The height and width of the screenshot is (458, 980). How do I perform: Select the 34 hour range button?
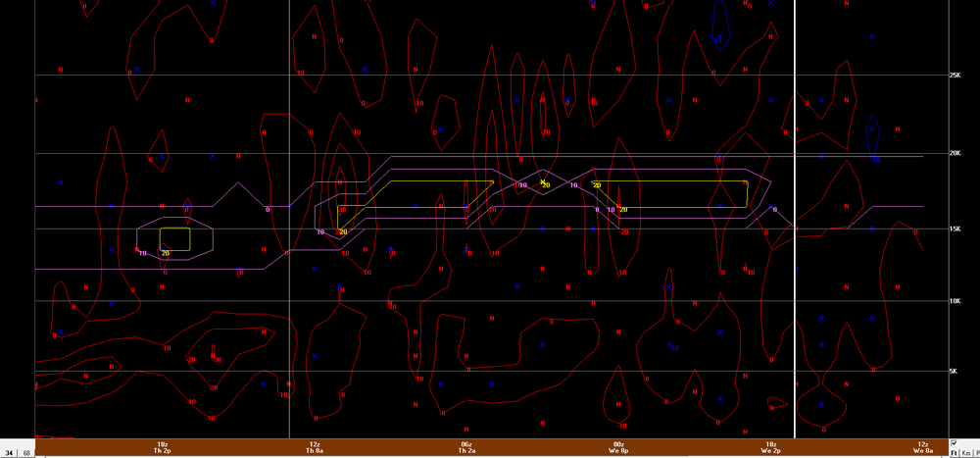(x=10, y=452)
